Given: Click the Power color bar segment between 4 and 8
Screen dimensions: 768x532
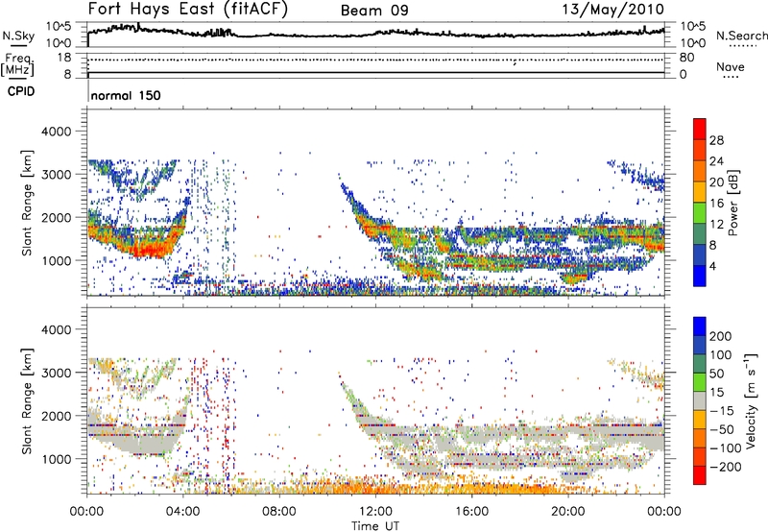Looking at the screenshot, I should coord(700,254).
